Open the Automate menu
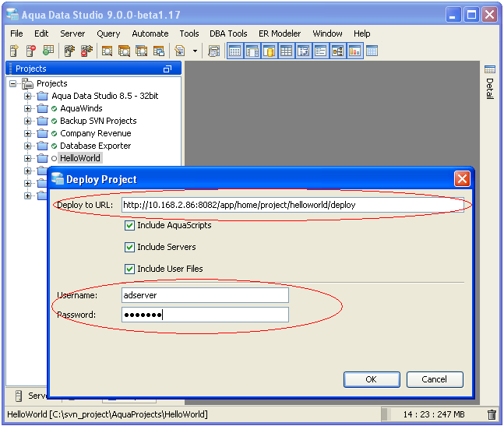Image resolution: width=504 pixels, height=426 pixels. pyautogui.click(x=150, y=33)
